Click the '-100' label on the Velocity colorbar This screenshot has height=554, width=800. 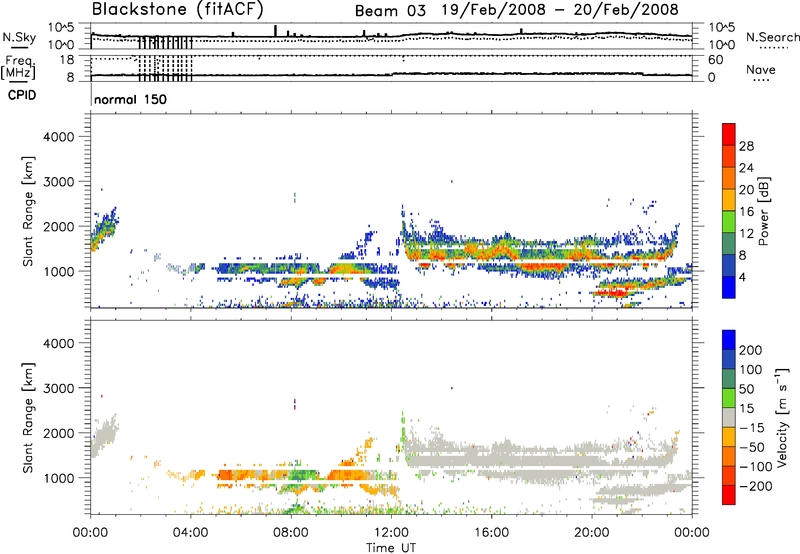755,467
